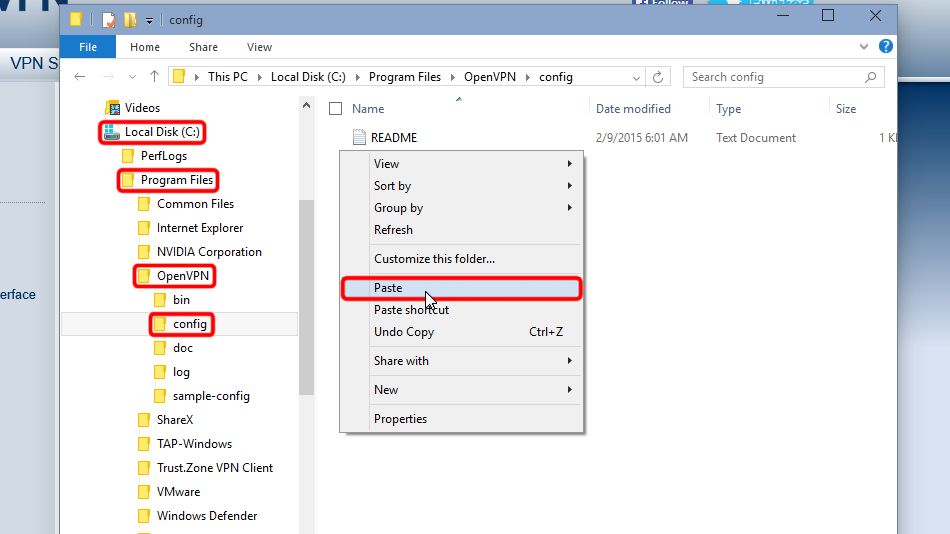This screenshot has height=534, width=950.
Task: Open the address bar history dropdown
Action: [634, 77]
